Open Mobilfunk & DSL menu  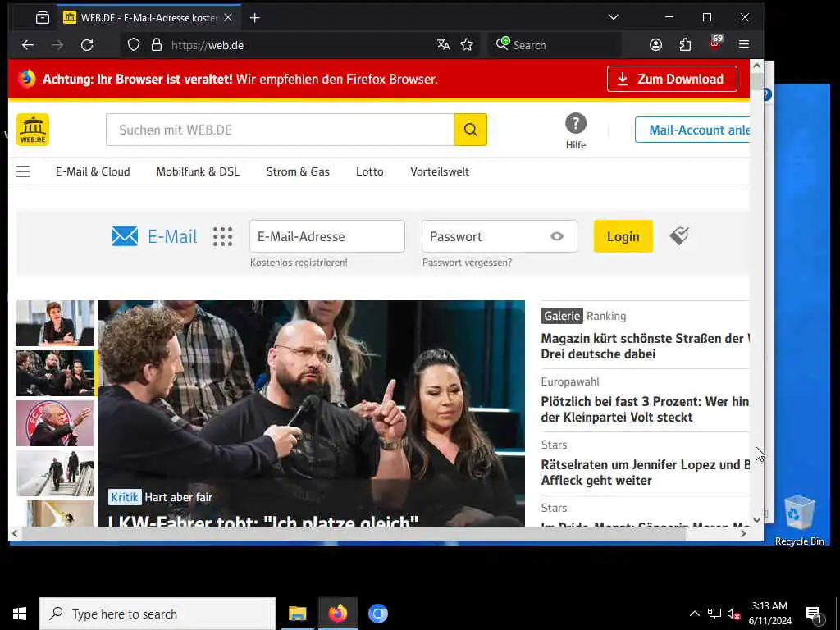coord(198,171)
